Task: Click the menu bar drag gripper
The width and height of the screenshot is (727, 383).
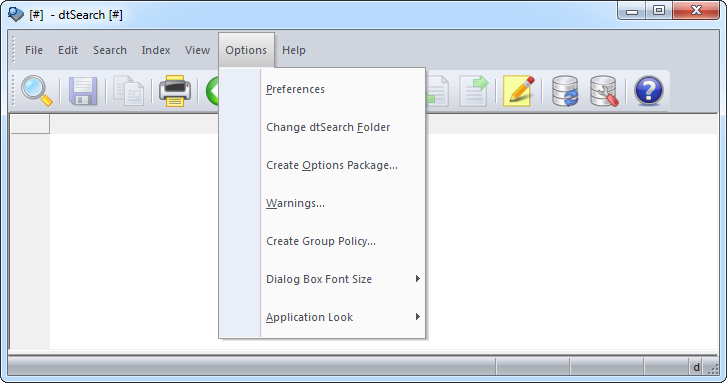Action: [13, 50]
